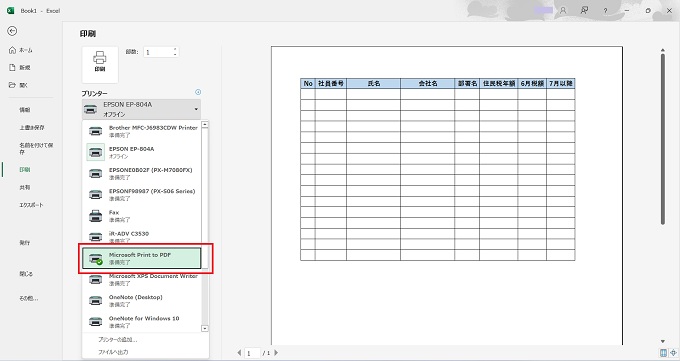Increase the copies count with up stepper

click(x=175, y=49)
